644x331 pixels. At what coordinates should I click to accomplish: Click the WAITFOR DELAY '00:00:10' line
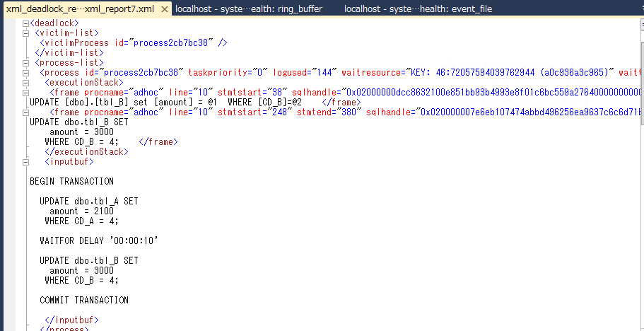coord(99,240)
